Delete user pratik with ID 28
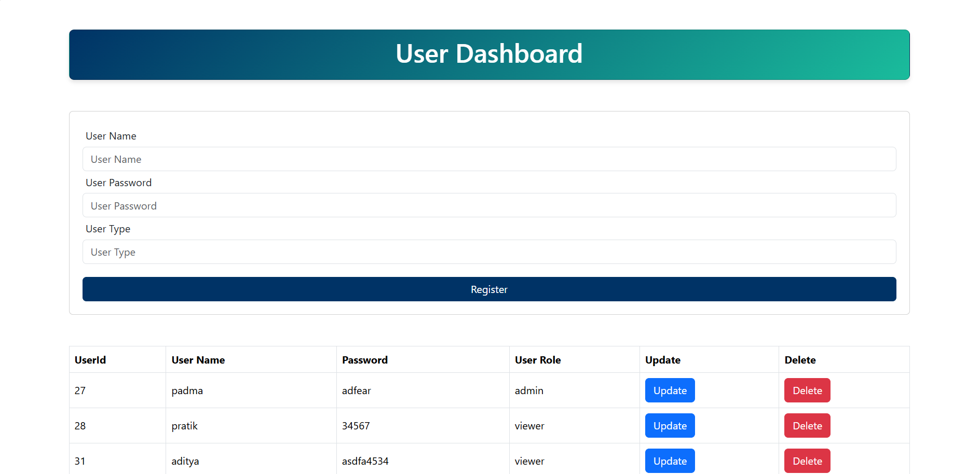Image resolution: width=980 pixels, height=474 pixels. coord(807,426)
